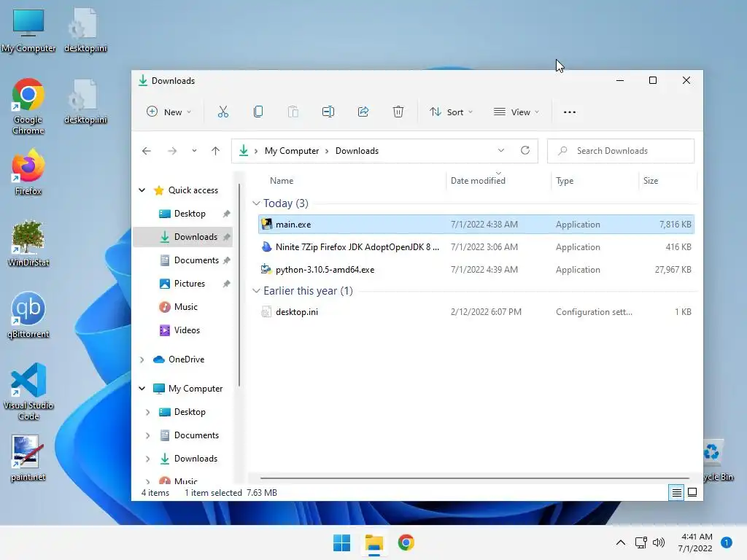Image resolution: width=747 pixels, height=560 pixels.
Task: Go back with the left arrow
Action: pyautogui.click(x=146, y=151)
